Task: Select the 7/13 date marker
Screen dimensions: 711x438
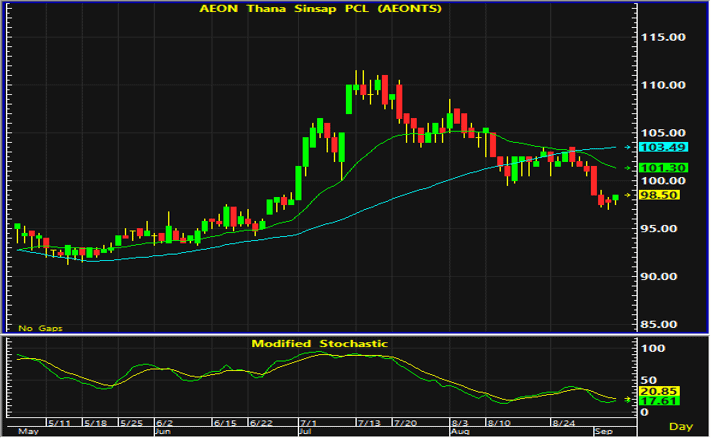Action: click(369, 423)
